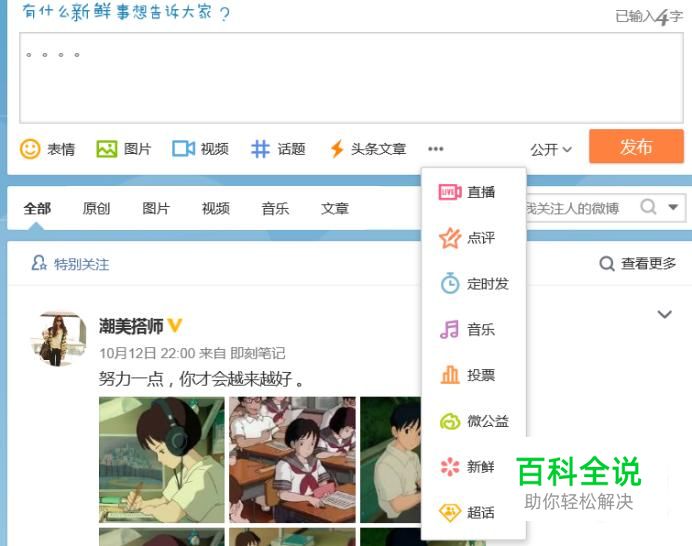Screen dimensions: 692x546
Task: Select 直播 live icon in menu
Action: click(450, 192)
